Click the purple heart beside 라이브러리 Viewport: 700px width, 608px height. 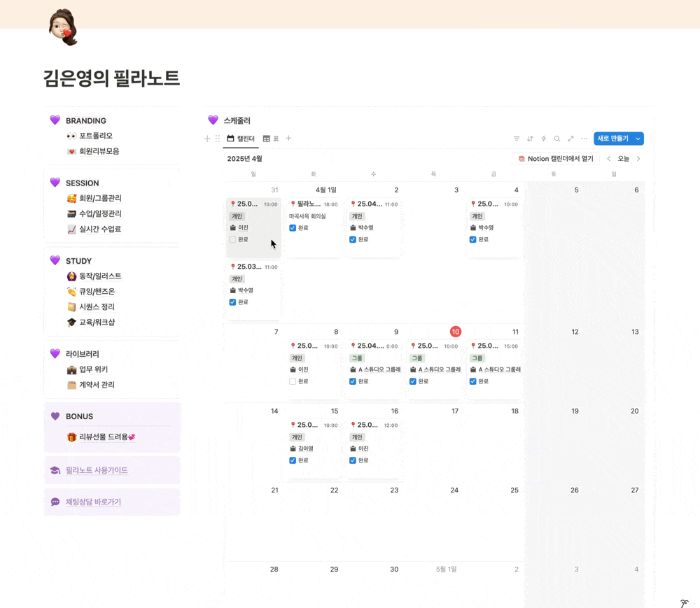pyautogui.click(x=55, y=354)
